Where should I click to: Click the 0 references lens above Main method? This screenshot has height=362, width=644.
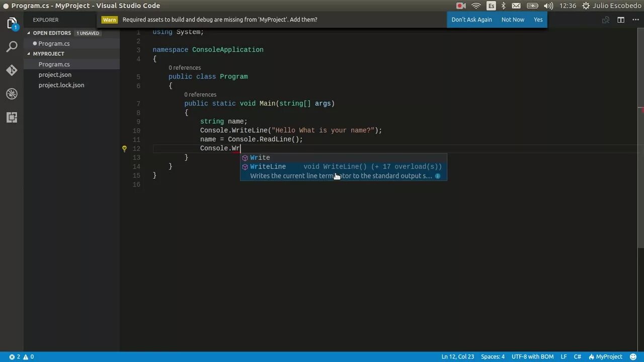click(200, 95)
